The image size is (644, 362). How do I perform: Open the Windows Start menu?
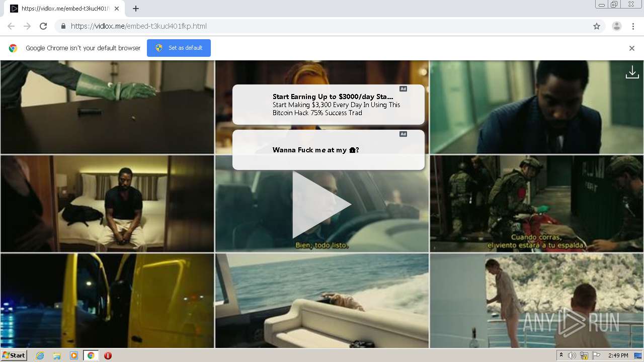tap(14, 355)
